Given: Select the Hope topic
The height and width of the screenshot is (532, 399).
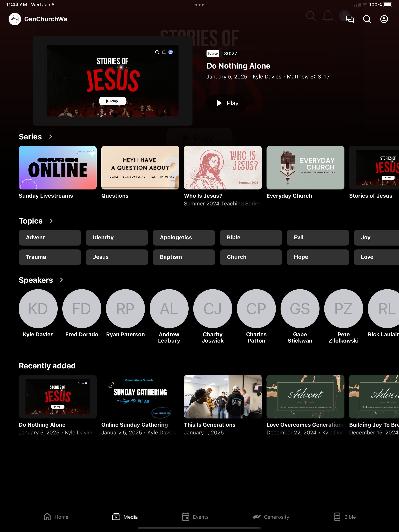Looking at the screenshot, I should (x=318, y=257).
